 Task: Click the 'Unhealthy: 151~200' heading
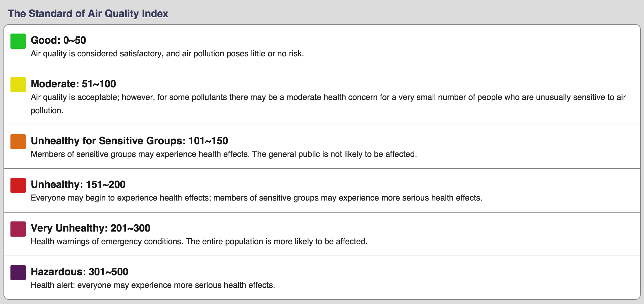(x=78, y=184)
